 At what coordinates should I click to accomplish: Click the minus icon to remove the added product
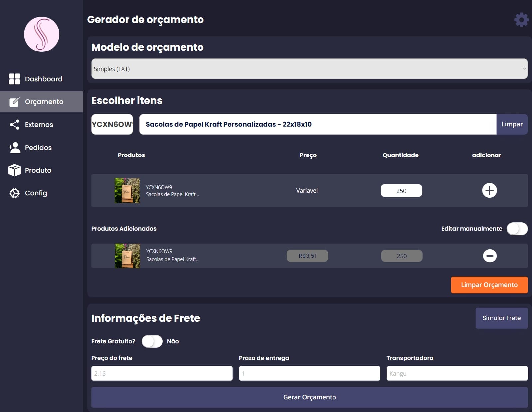pos(489,256)
